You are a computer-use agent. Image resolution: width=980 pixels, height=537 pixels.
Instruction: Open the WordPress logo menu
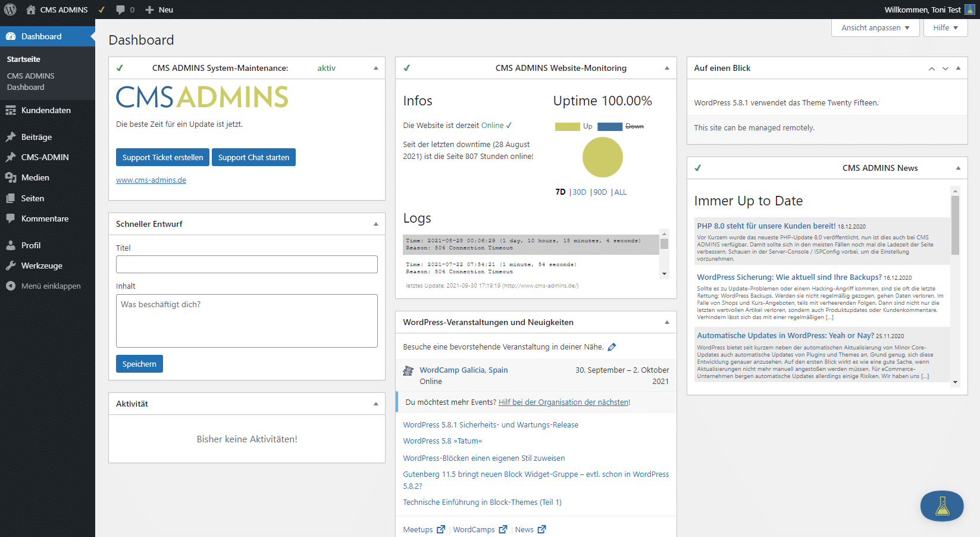point(10,10)
